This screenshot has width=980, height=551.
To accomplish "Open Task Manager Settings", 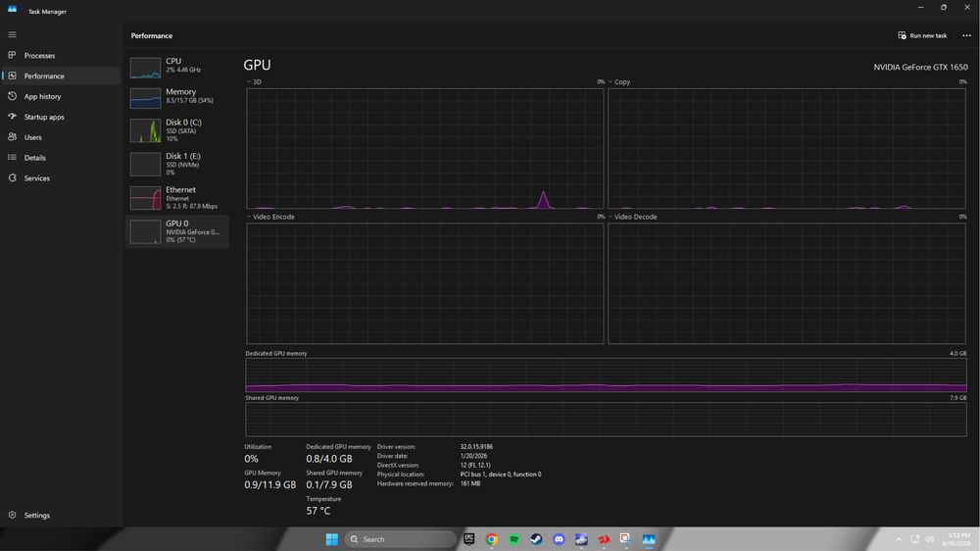I will [61, 516].
